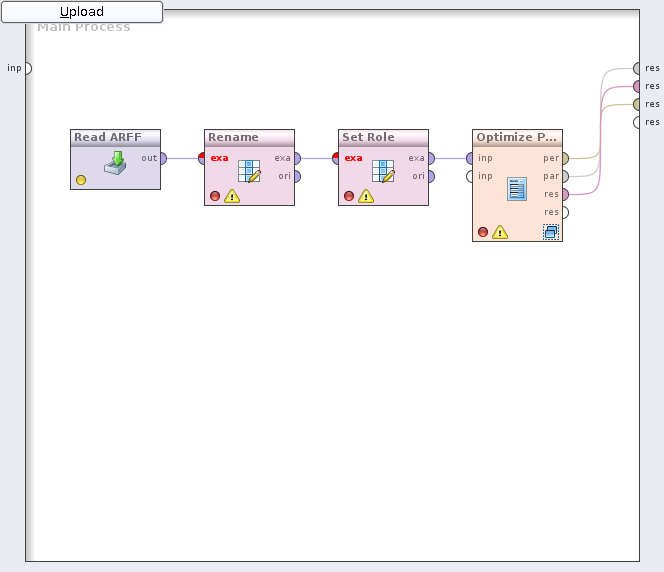Click the pink res port on the right edge
664x572 pixels.
pos(636,86)
